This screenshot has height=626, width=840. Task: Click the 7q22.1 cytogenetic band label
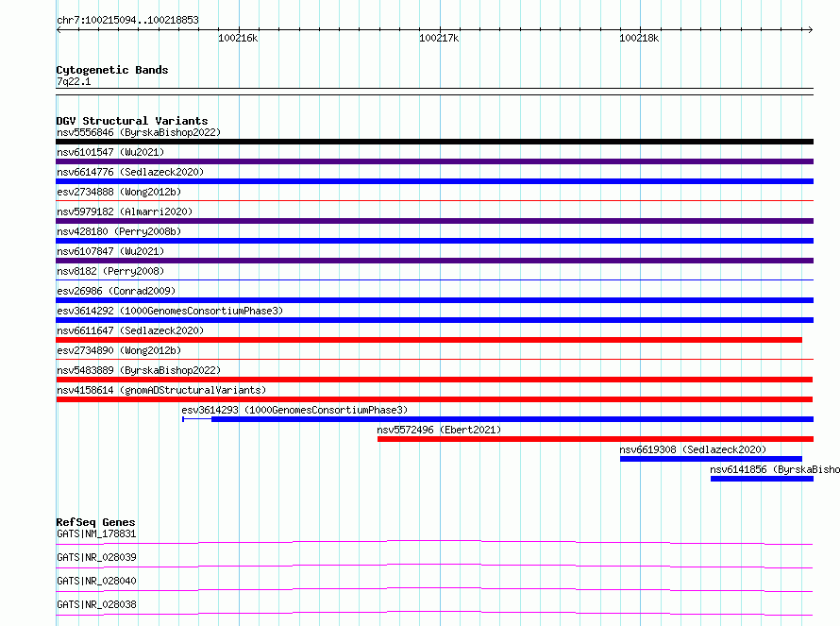[74, 81]
